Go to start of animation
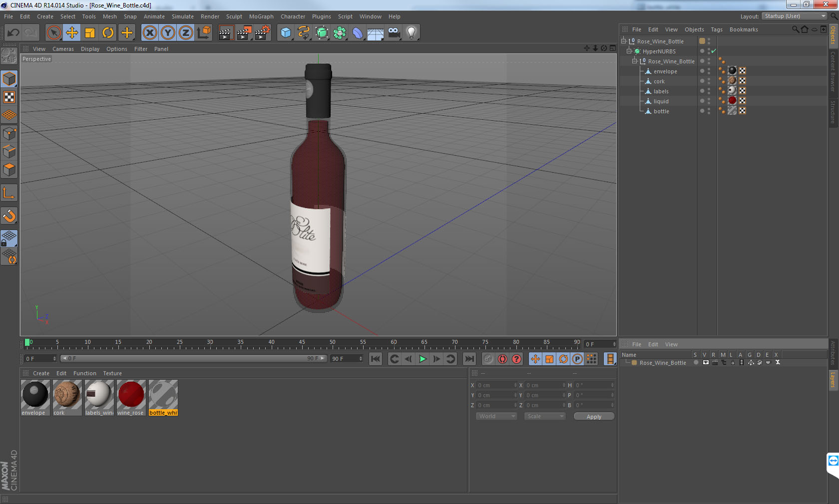 coord(376,359)
